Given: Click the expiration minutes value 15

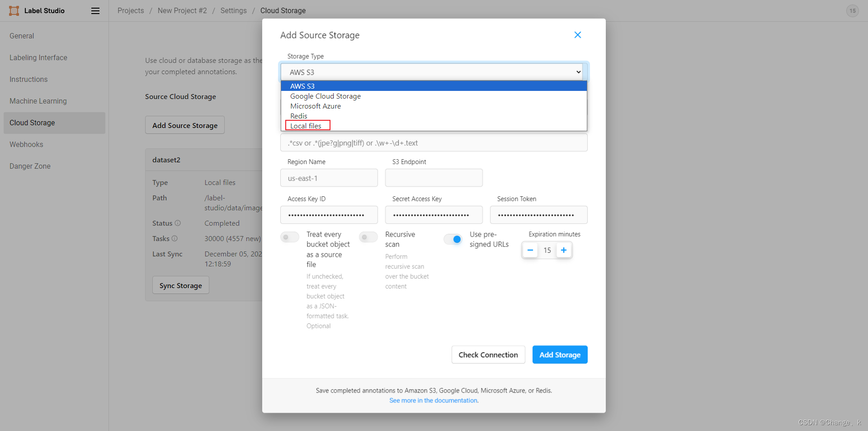Looking at the screenshot, I should click(547, 250).
